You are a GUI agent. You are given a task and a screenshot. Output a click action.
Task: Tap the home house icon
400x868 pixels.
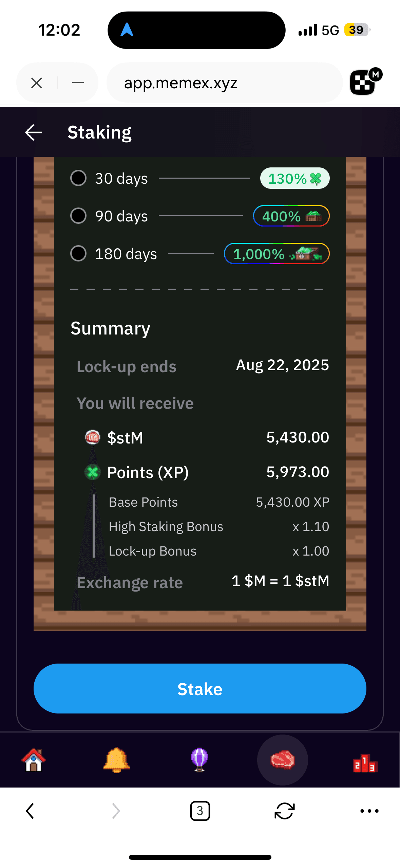click(34, 760)
